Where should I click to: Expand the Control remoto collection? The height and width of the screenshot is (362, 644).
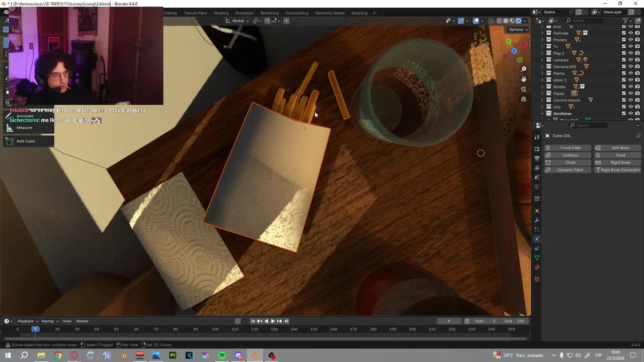click(x=542, y=100)
